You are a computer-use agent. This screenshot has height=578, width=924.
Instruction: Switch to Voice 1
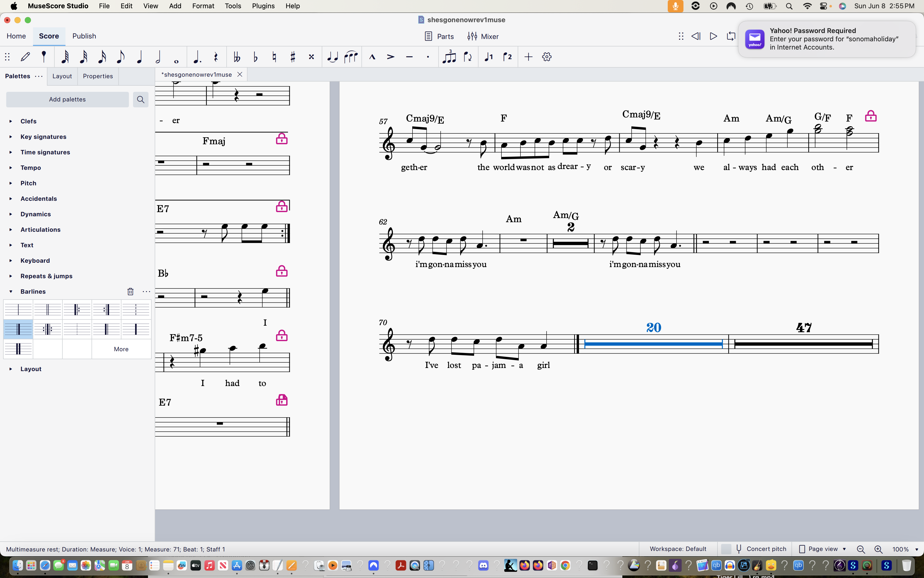pyautogui.click(x=489, y=57)
